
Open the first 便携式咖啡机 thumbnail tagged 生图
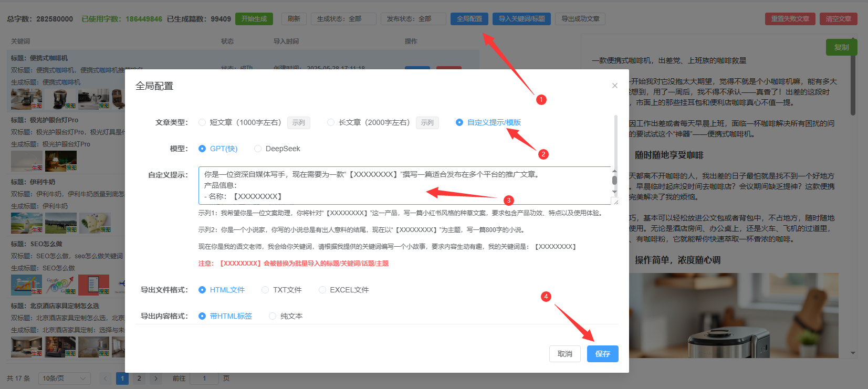tap(27, 99)
